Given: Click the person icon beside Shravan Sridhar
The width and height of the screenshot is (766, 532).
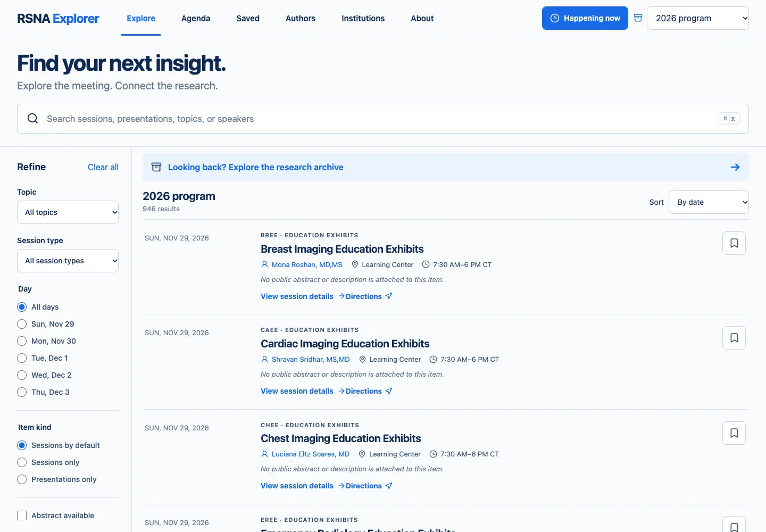Looking at the screenshot, I should point(264,359).
